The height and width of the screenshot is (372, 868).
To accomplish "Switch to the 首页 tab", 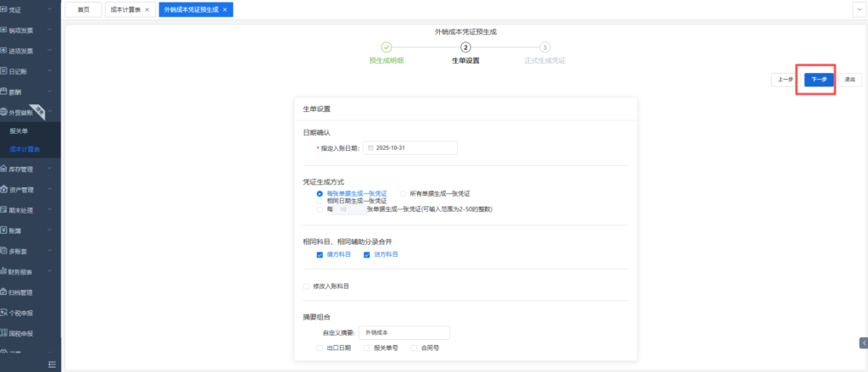I will (x=82, y=9).
